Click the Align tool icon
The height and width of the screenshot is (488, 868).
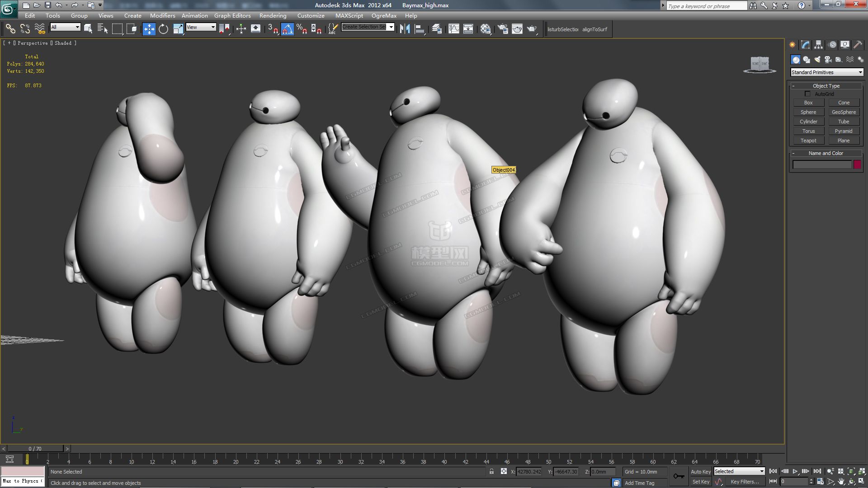pos(420,29)
